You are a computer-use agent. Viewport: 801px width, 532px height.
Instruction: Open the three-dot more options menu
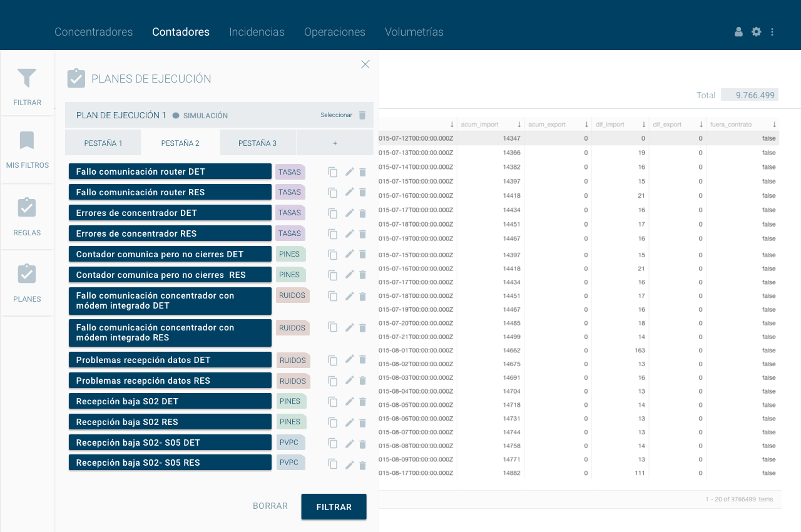(772, 32)
